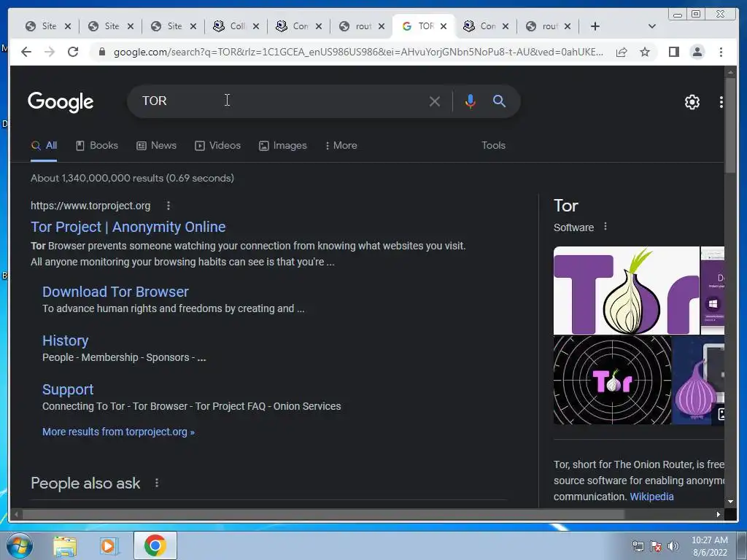Screen dimensions: 747x560
Task: Open the History sitelink
Action: coord(65,341)
